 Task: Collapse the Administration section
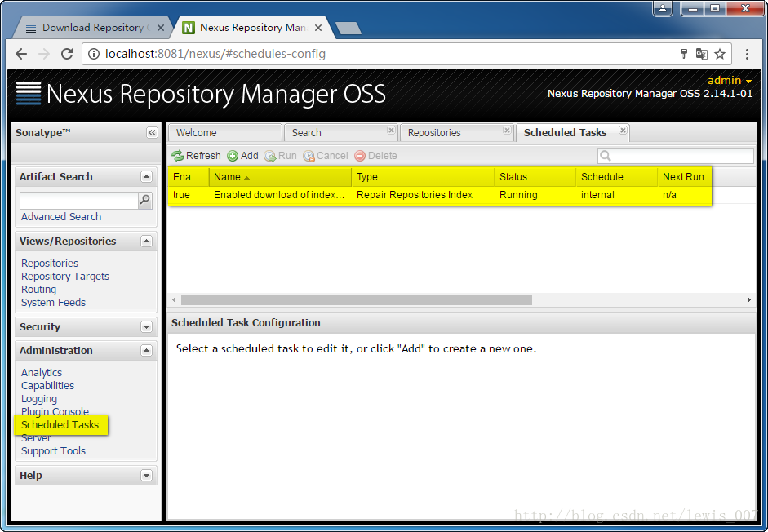click(x=146, y=351)
